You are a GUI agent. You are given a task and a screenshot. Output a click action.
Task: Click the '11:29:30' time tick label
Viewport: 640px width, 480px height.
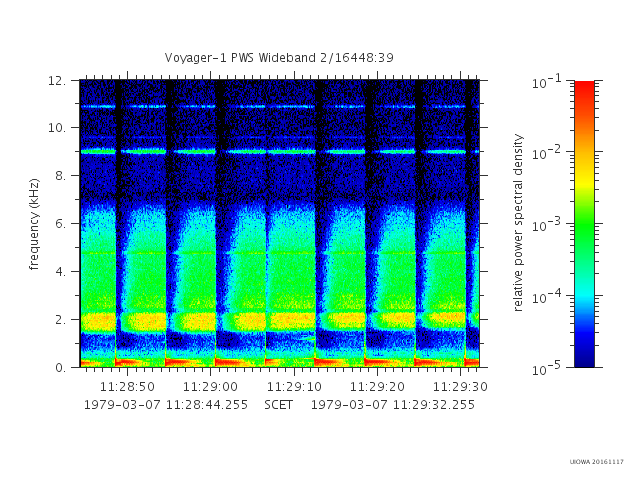(x=460, y=387)
